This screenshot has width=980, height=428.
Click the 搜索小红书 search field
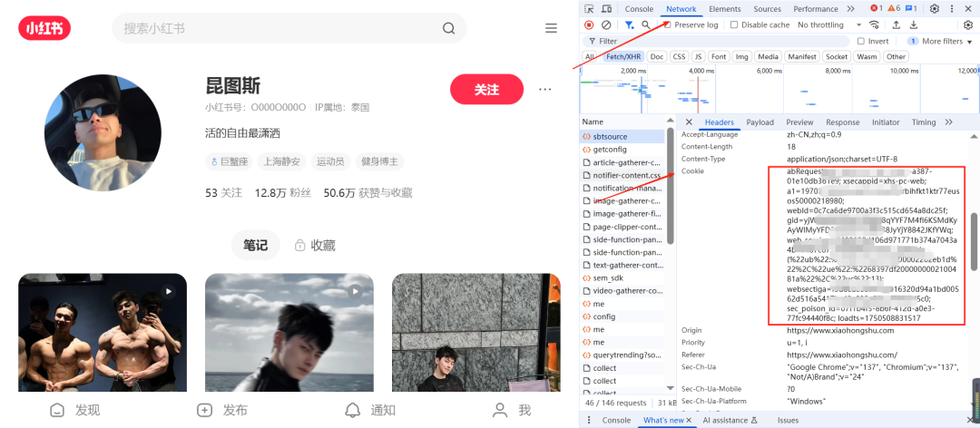pos(289,28)
